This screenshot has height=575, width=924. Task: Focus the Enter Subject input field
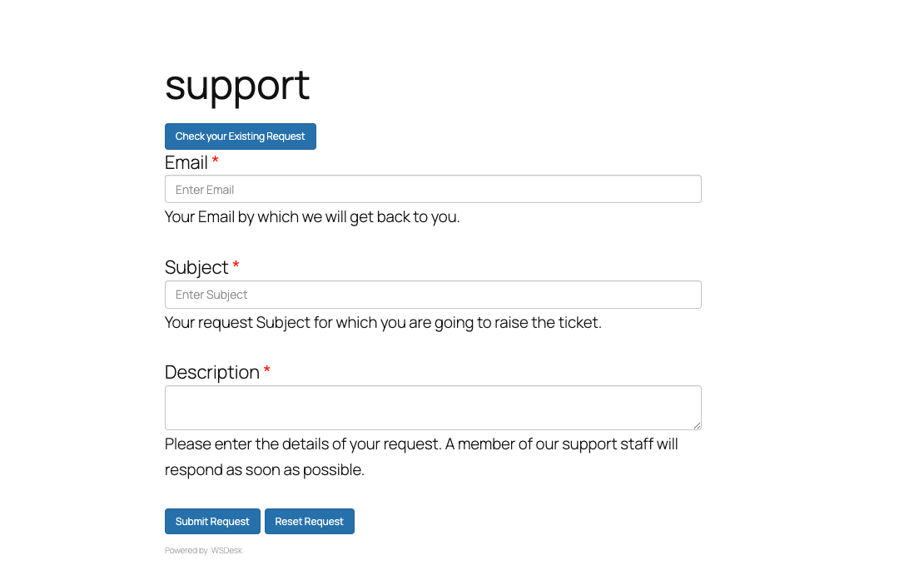[433, 295]
